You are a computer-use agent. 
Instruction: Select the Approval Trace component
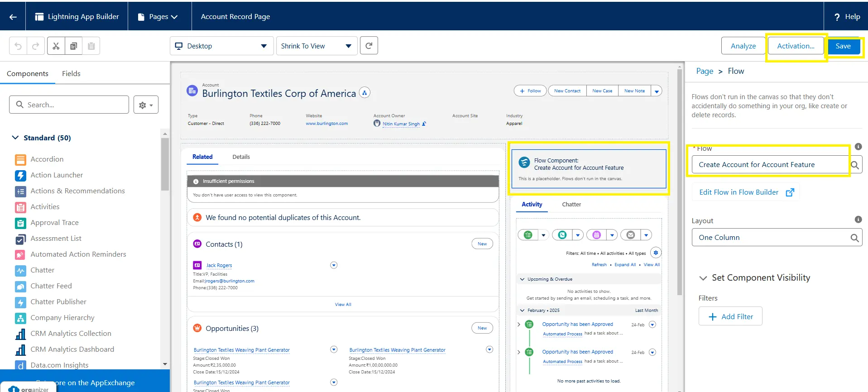54,223
